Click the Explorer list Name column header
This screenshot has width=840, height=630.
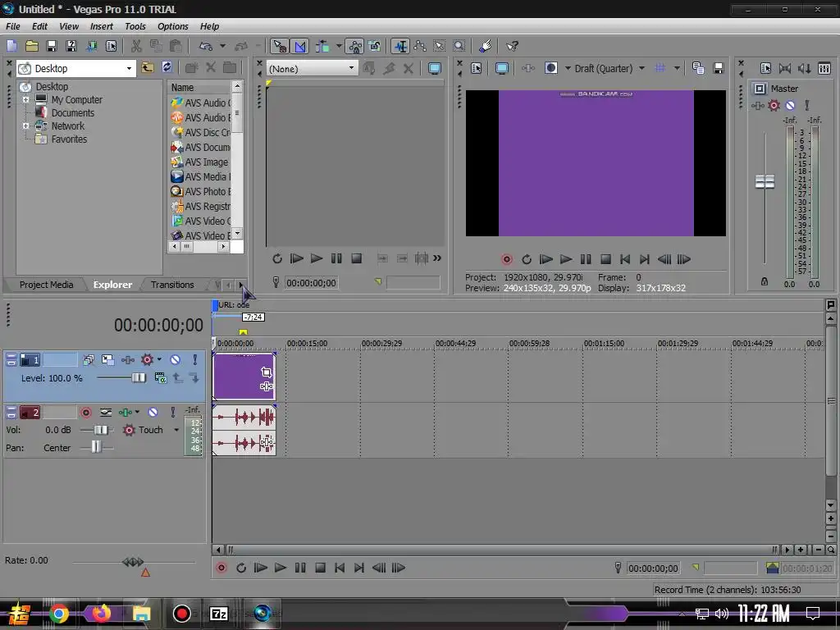tap(200, 87)
